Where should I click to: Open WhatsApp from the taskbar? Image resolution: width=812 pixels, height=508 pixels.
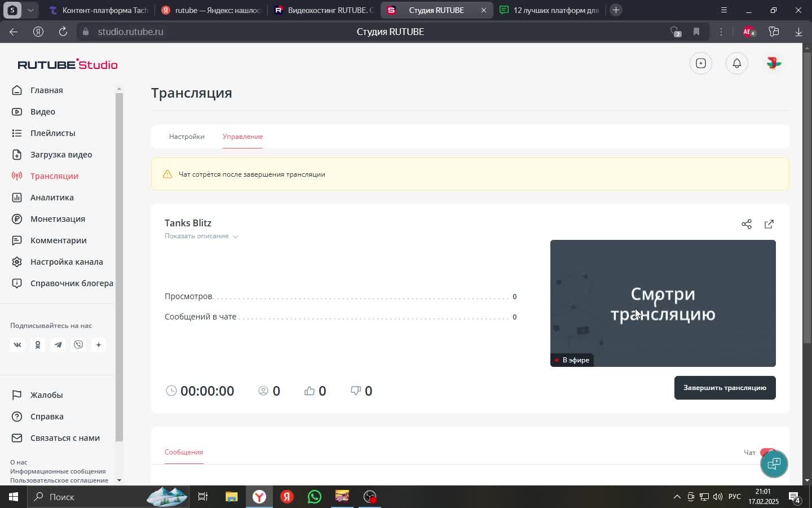click(315, 497)
